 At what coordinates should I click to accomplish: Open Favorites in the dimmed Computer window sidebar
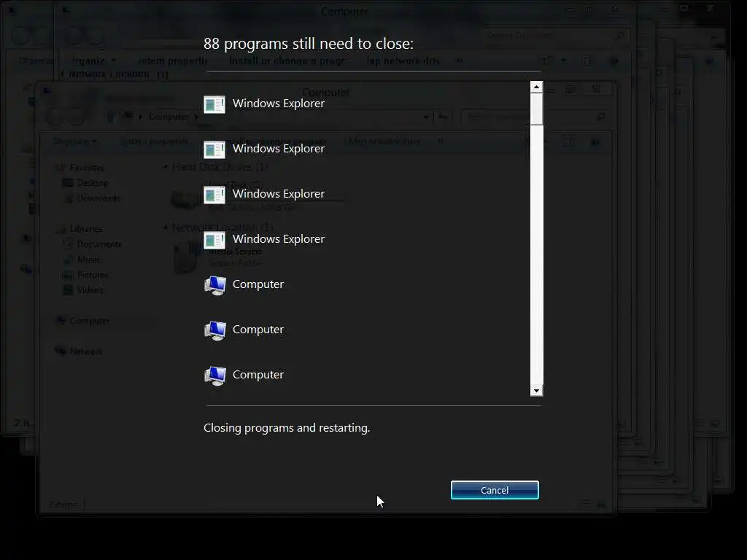tap(87, 167)
